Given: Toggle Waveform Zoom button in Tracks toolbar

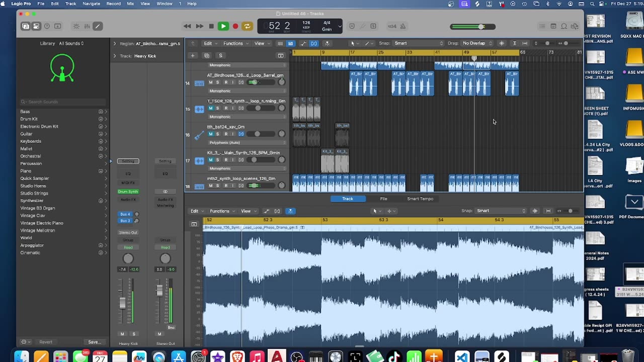Looking at the screenshot, I should pos(502,43).
